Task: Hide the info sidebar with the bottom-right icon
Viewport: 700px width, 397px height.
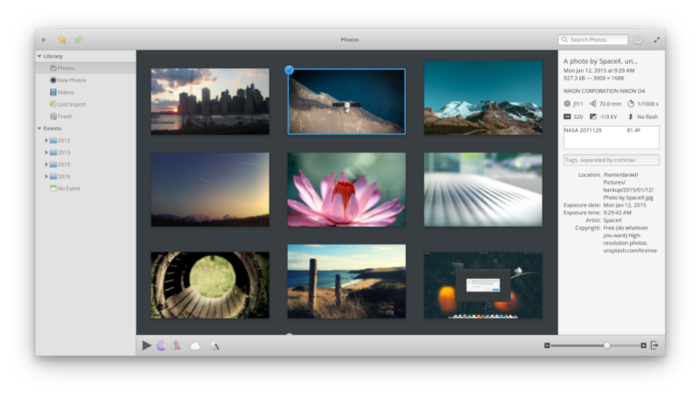Action: (x=654, y=345)
